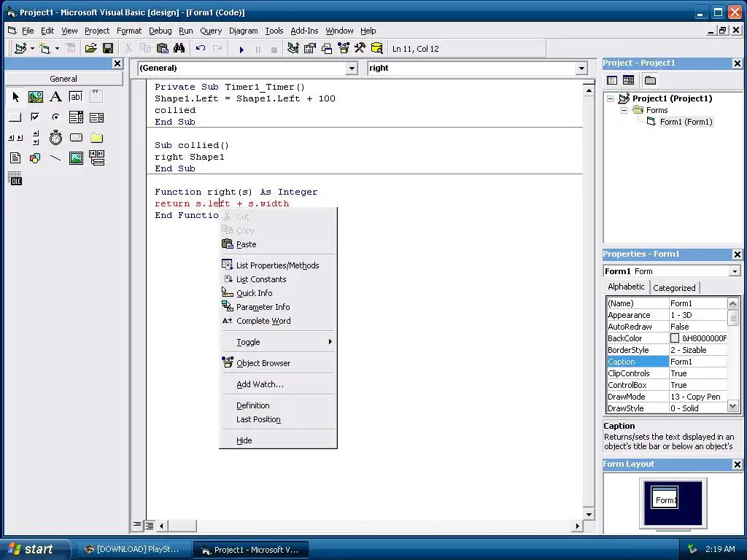Screen dimensions: 747x560
Task: Open the Data View Window toolbar icon
Action: [377, 49]
